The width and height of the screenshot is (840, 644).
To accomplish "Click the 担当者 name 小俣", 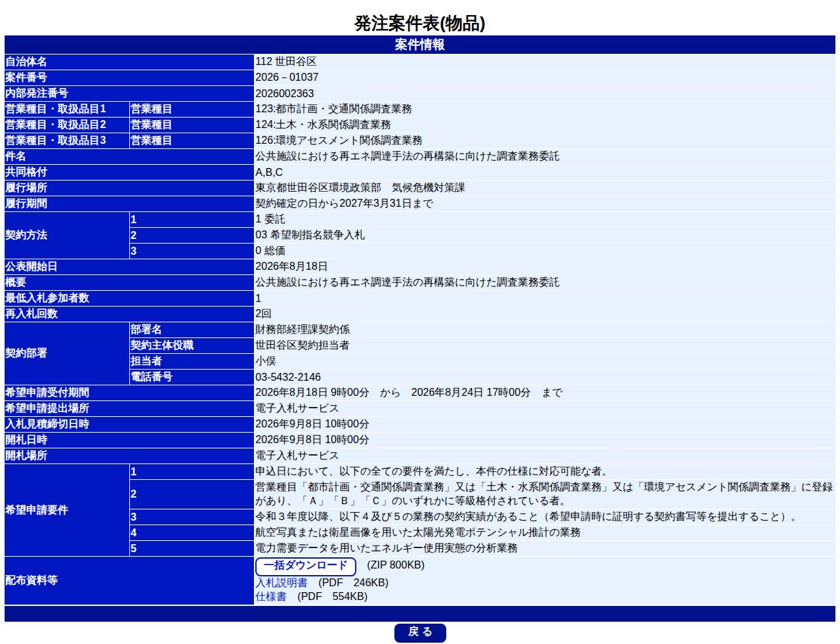I will (266, 361).
